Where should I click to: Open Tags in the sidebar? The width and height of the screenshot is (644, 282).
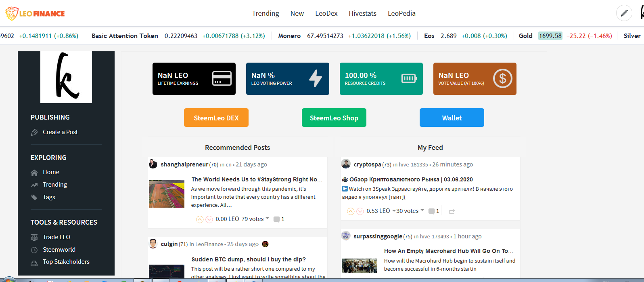coord(49,197)
